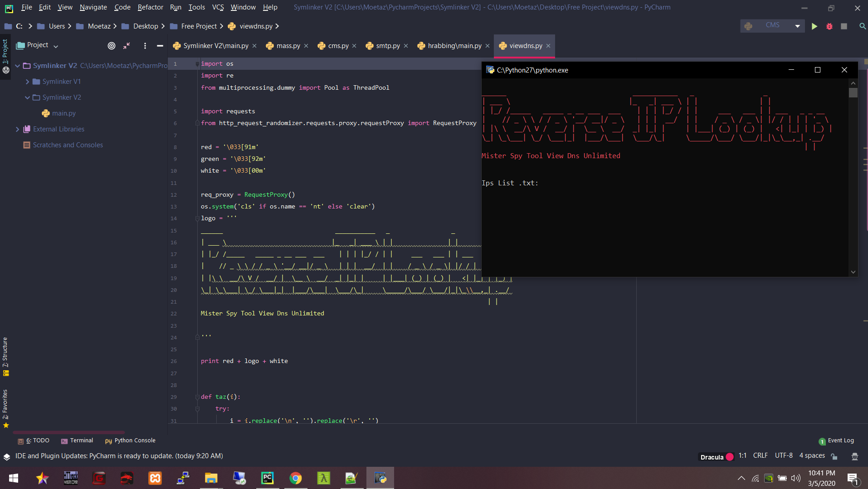Click the Stop process square icon
Viewport: 868px width, 489px height.
coord(844,26)
